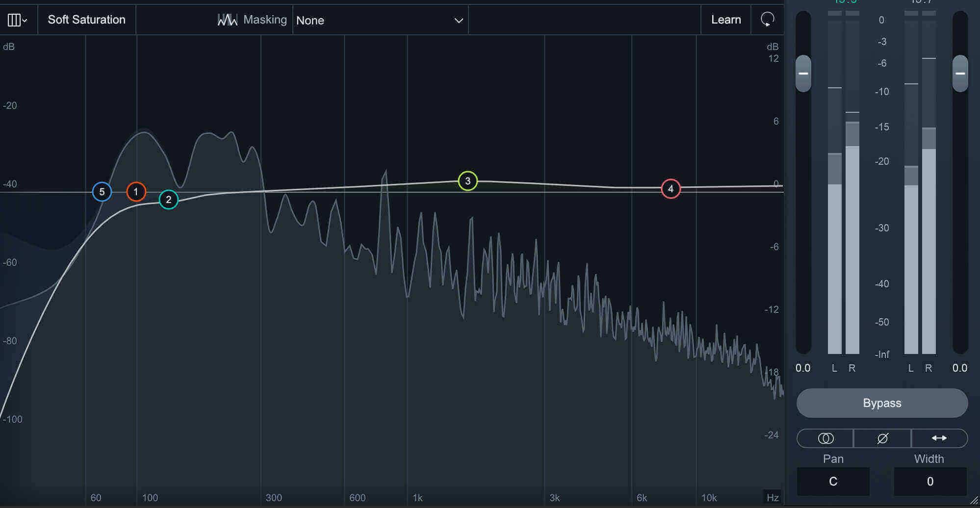Click the input gain value 0.0

pyautogui.click(x=803, y=368)
